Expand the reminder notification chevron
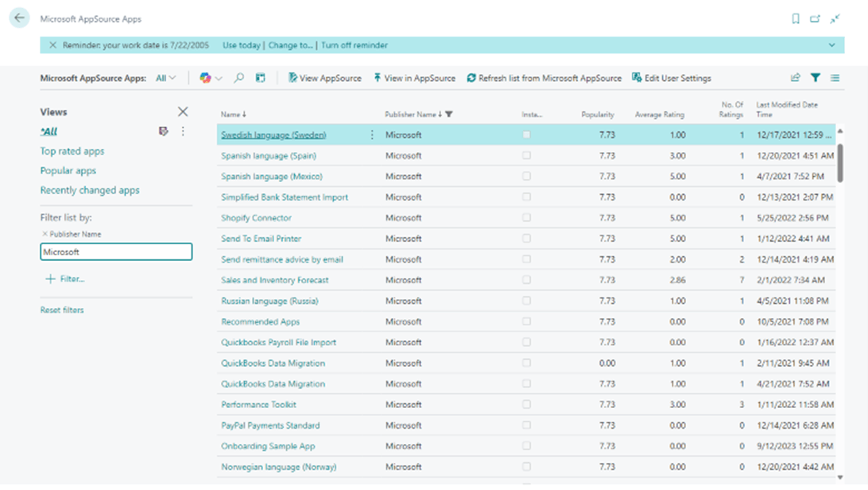 click(831, 45)
